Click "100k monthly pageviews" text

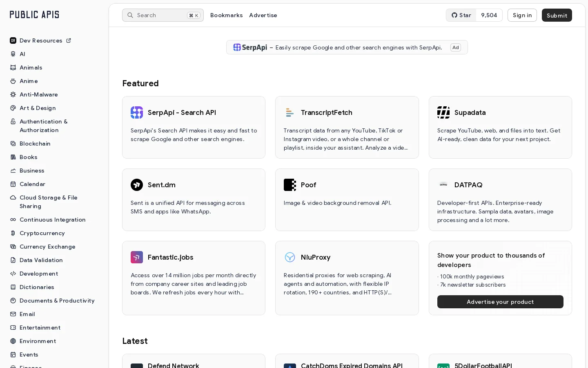[472, 277]
